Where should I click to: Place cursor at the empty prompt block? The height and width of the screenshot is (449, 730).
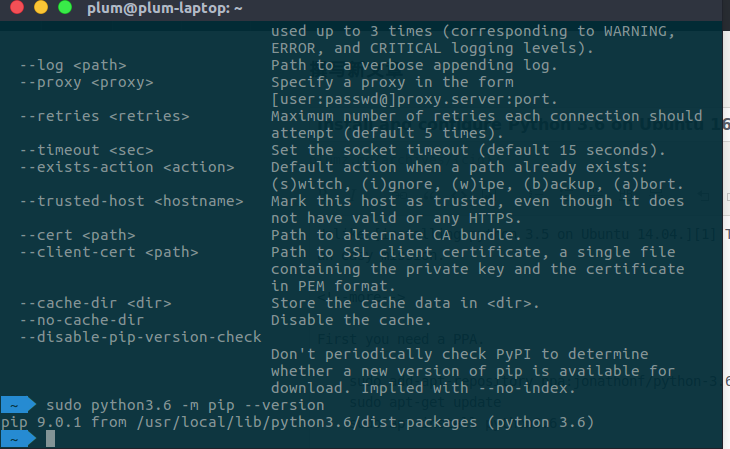pos(51,439)
